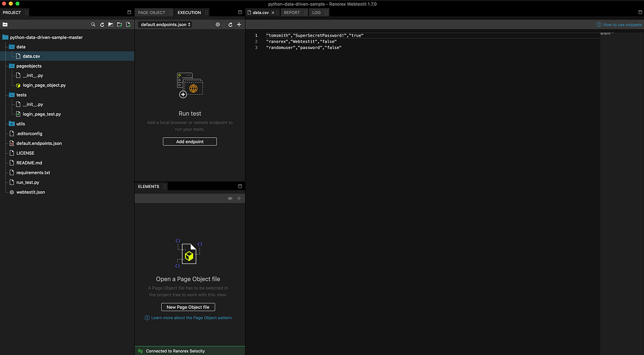Open the REPORT tab
This screenshot has height=355, width=644.
point(293,12)
